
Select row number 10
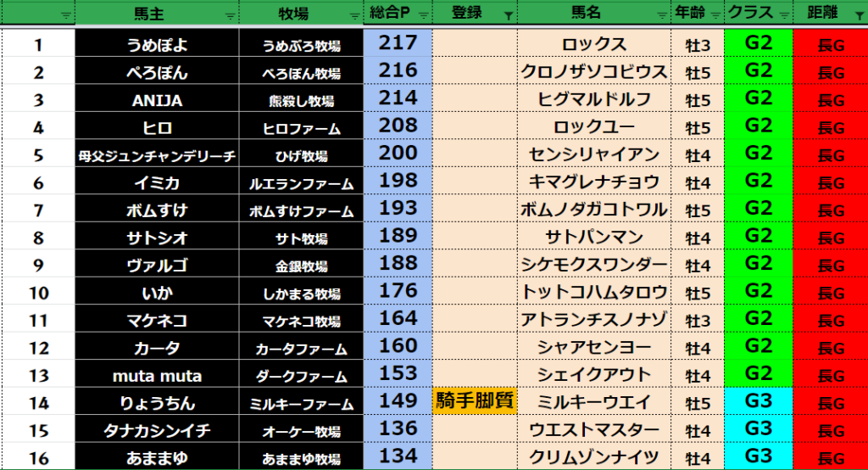click(x=38, y=294)
